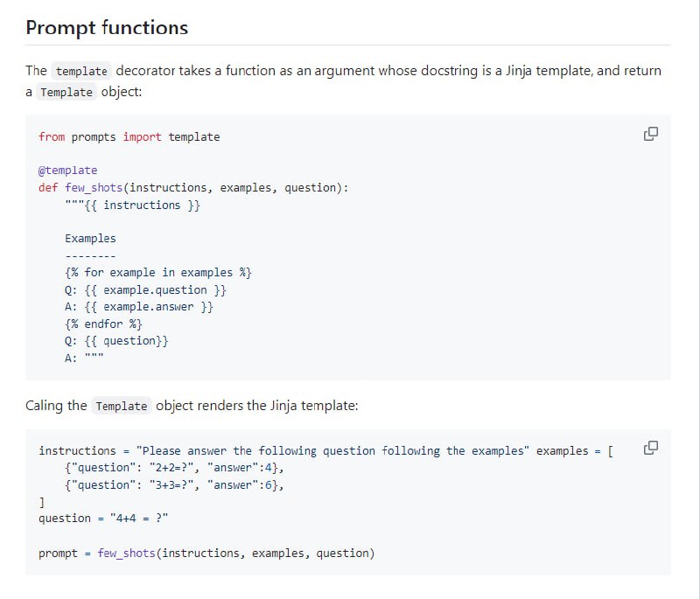Click the '{% for example in examples %}' line
This screenshot has height=599, width=700.
(158, 272)
